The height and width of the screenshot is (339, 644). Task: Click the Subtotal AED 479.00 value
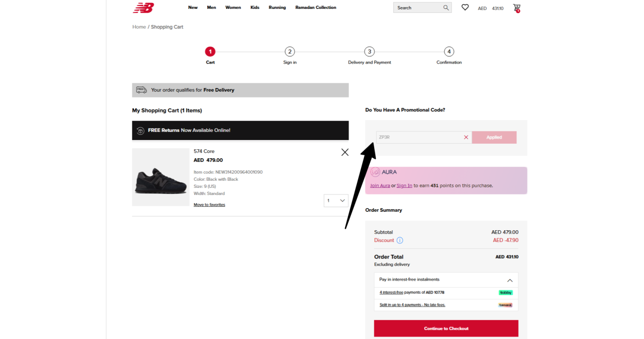pos(505,232)
